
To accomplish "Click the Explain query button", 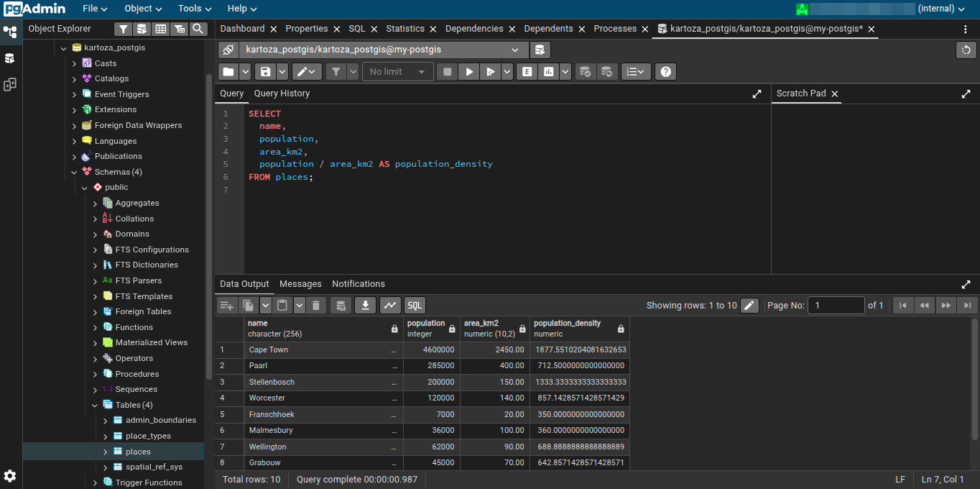I will pos(527,72).
